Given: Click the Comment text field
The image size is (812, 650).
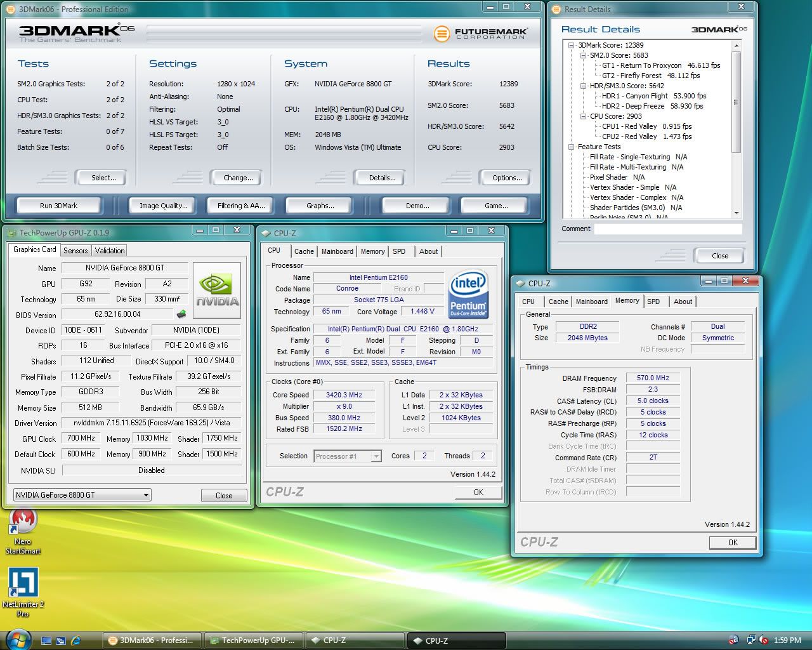Looking at the screenshot, I should click(667, 229).
